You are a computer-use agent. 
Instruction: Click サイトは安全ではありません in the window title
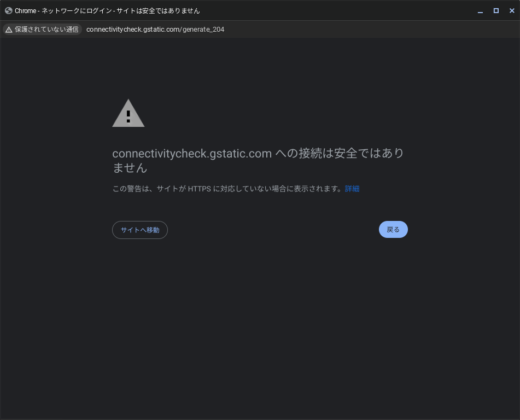(158, 11)
